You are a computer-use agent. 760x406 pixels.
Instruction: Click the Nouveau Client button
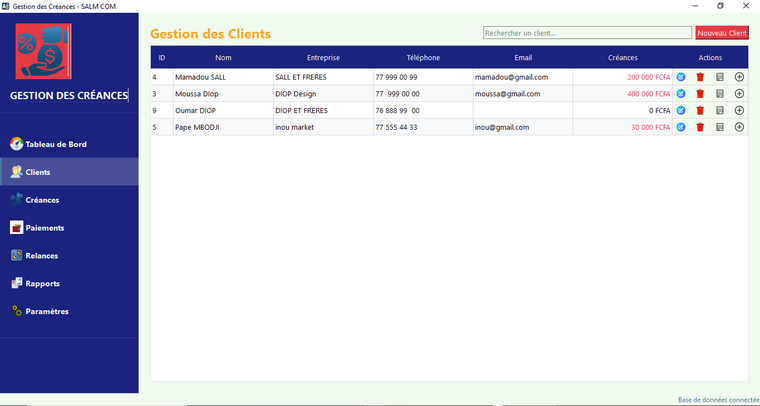722,33
